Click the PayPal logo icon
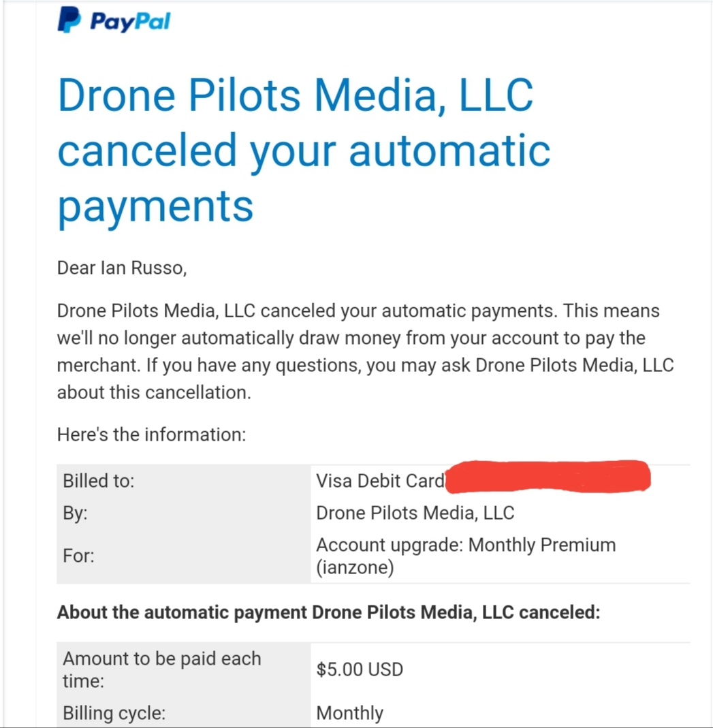713x728 pixels. pos(69,20)
